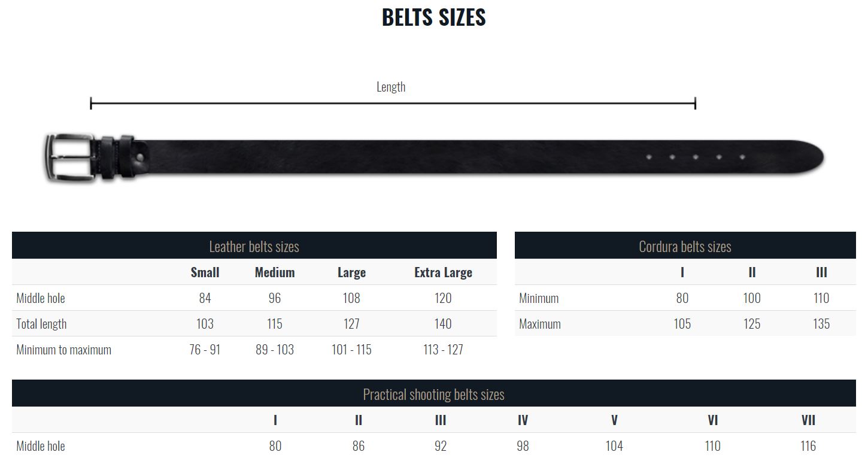The height and width of the screenshot is (461, 868).
Task: Click the "Medium" leather belt column header
Action: point(275,272)
